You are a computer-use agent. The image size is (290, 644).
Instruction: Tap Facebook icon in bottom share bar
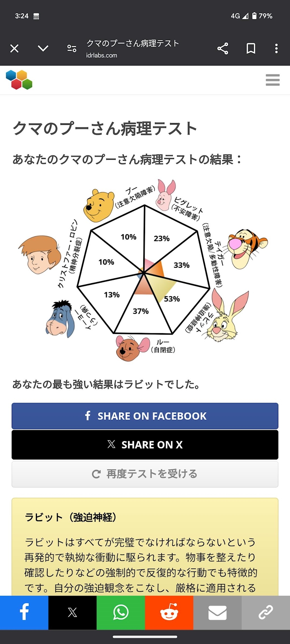[24, 612]
